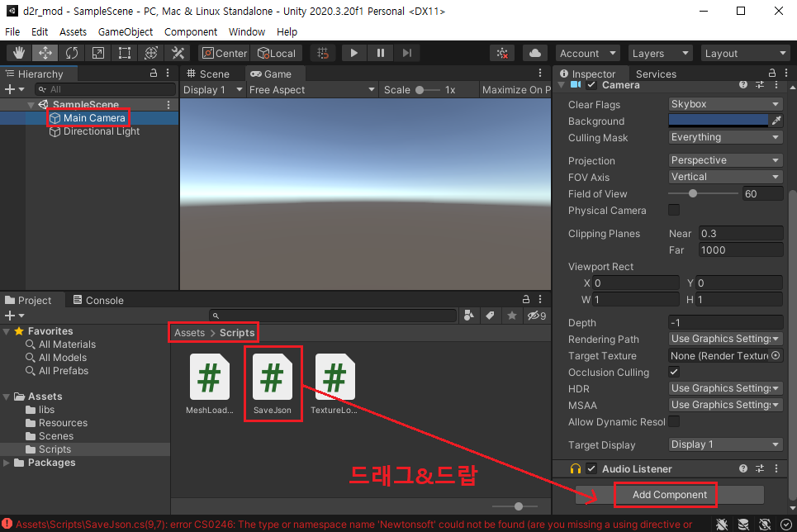Click Maximize On Play button

516,90
